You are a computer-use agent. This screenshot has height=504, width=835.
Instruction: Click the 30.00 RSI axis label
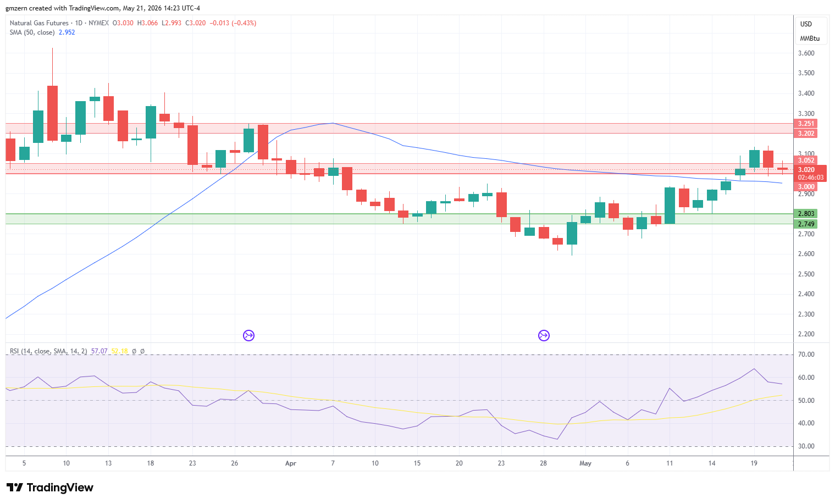click(x=806, y=446)
